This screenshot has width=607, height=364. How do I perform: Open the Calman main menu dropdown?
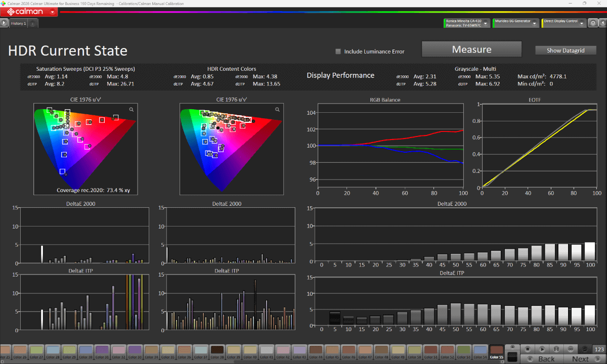coord(53,11)
